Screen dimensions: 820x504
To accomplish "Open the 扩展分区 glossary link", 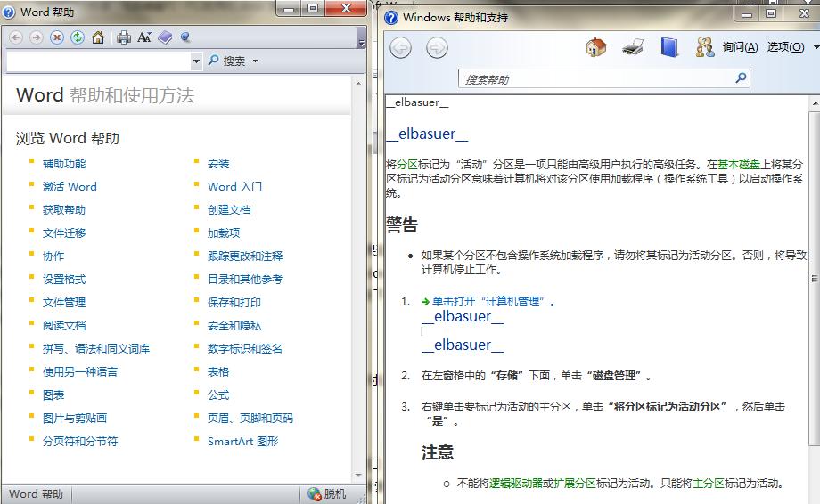I will [575, 484].
